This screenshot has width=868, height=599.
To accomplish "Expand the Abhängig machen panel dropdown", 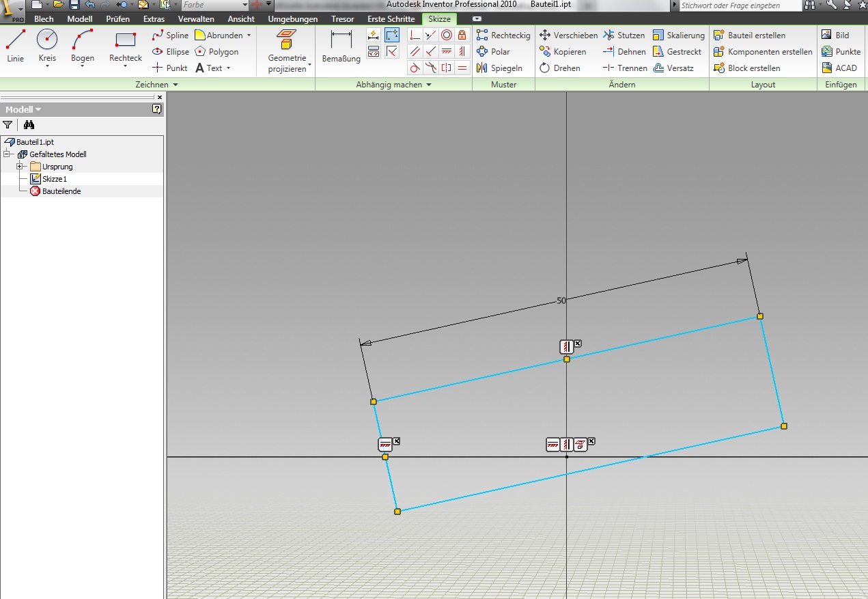I will [429, 85].
